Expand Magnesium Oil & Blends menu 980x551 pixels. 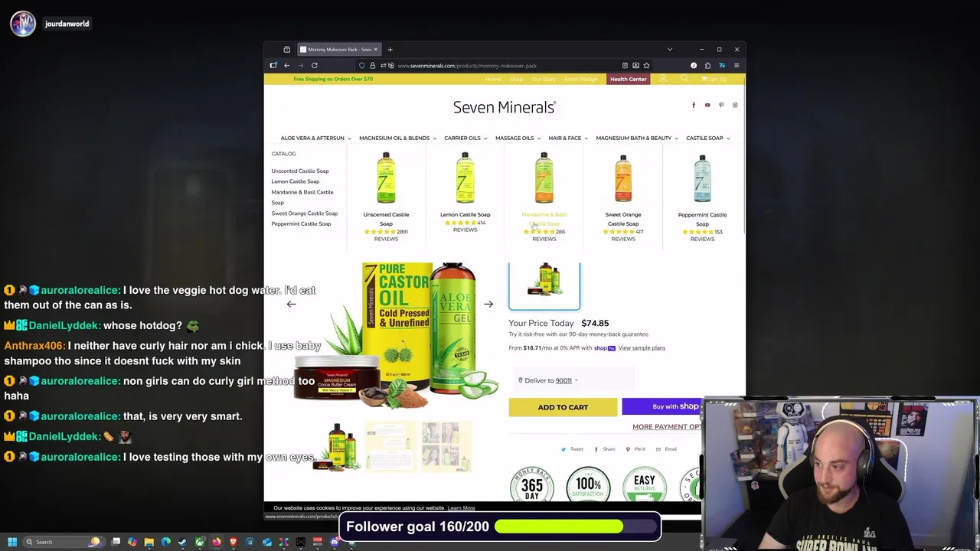(x=397, y=139)
